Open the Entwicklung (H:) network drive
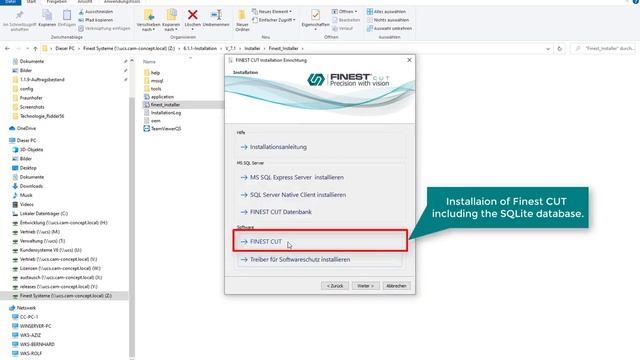Screen dimensions: 640x360 pos(60,223)
